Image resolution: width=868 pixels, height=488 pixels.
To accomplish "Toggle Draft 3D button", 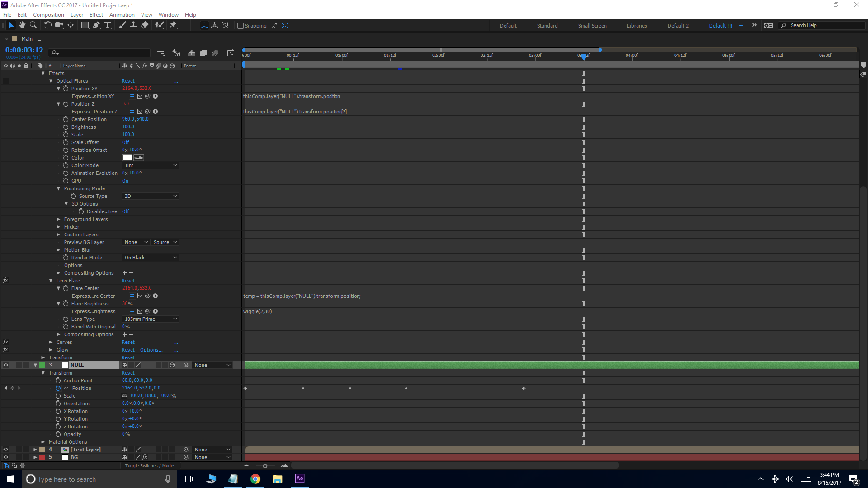I will pyautogui.click(x=176, y=53).
